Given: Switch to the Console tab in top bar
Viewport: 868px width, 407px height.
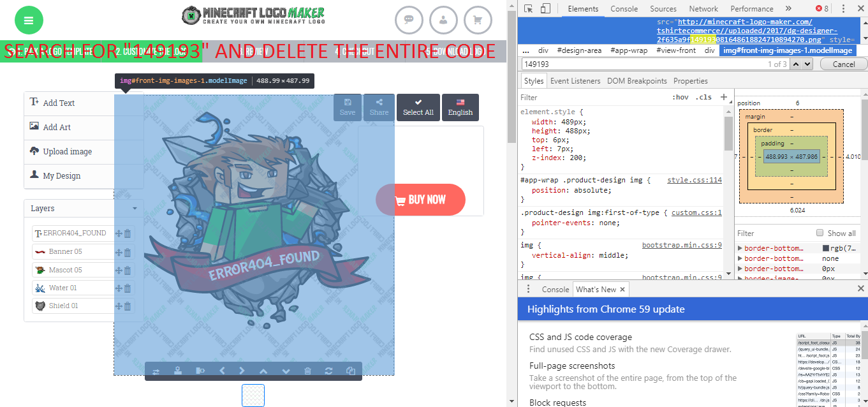Looking at the screenshot, I should [x=624, y=9].
